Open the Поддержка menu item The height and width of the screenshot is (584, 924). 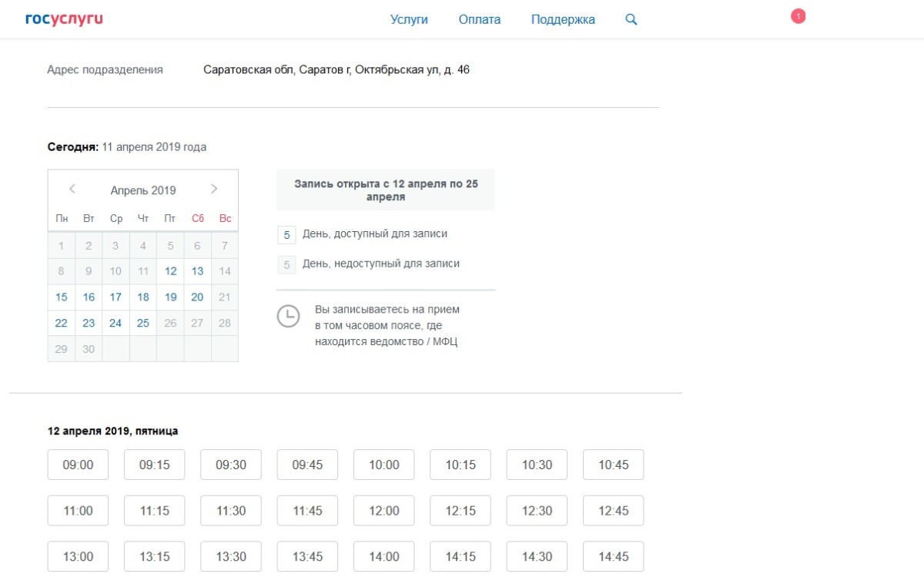coord(563,20)
